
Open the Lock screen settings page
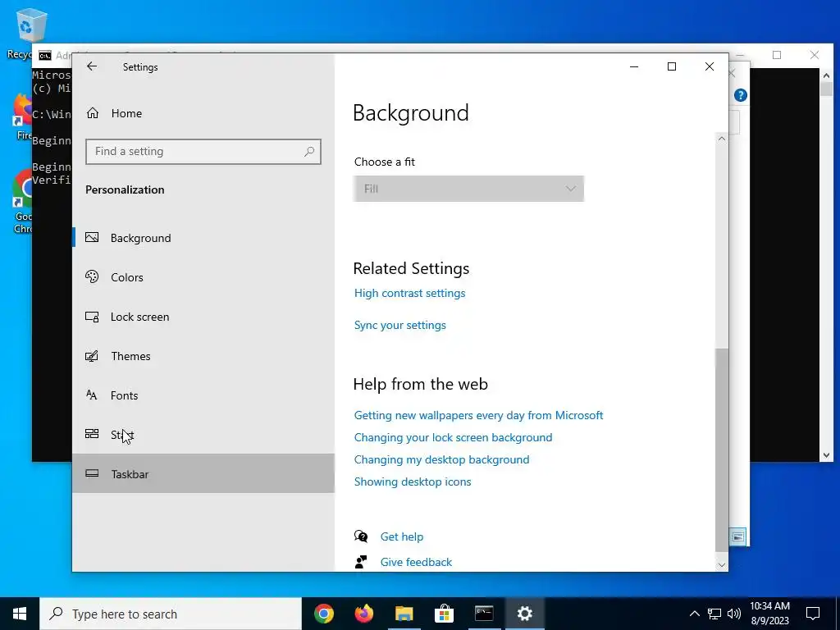point(203,317)
